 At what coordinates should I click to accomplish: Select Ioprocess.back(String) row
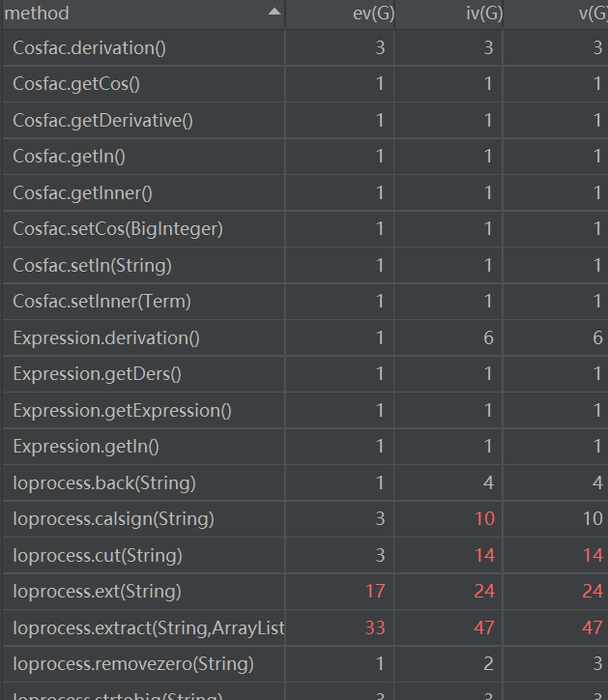[x=103, y=482]
